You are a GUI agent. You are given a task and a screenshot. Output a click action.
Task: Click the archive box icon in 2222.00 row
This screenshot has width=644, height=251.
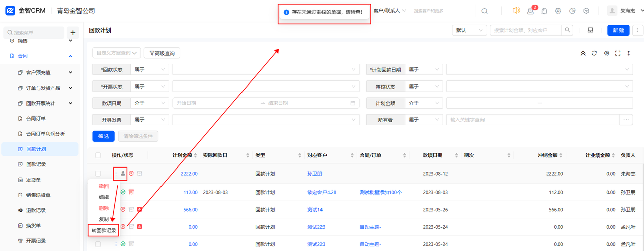[x=140, y=173]
